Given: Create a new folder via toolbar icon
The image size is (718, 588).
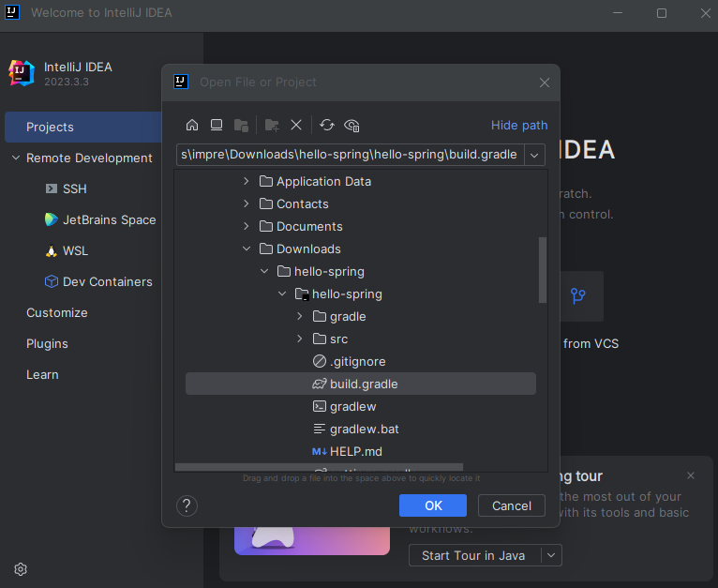Looking at the screenshot, I should click(x=272, y=125).
